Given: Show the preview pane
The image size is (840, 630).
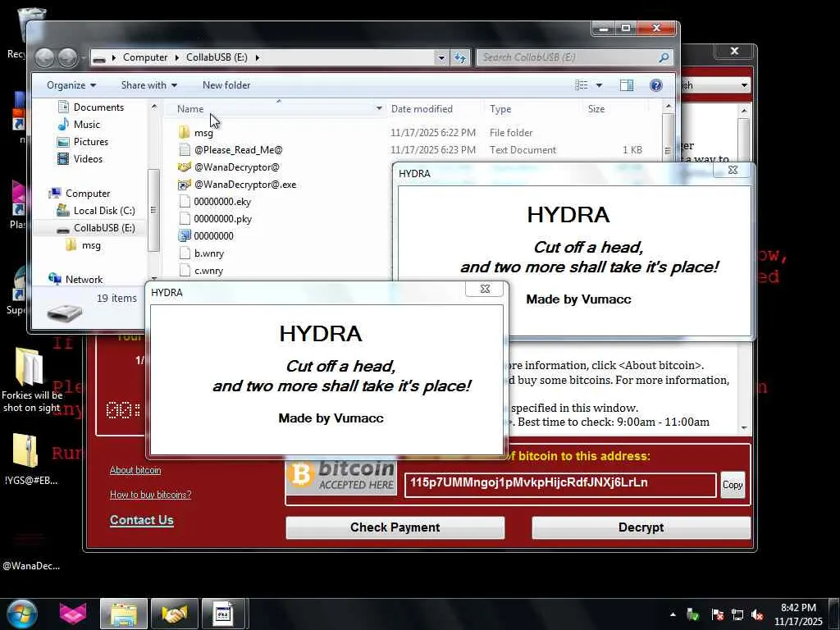Looking at the screenshot, I should (626, 85).
